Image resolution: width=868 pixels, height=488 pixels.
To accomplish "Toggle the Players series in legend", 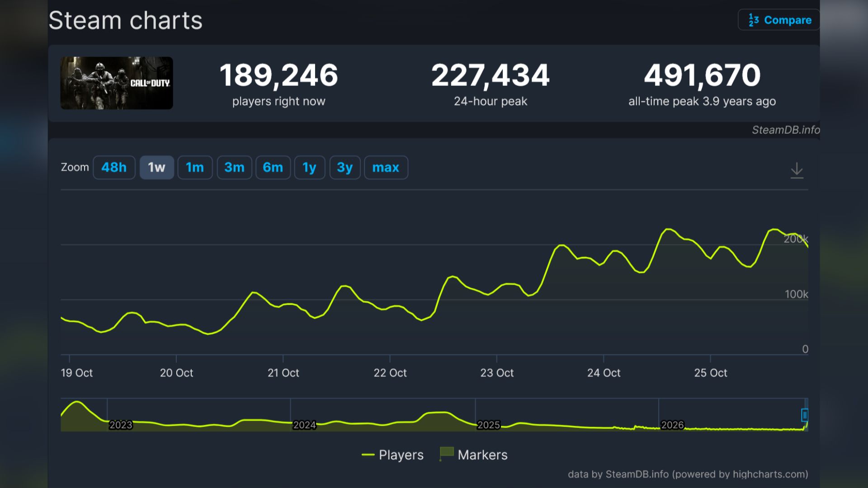I will coord(392,455).
